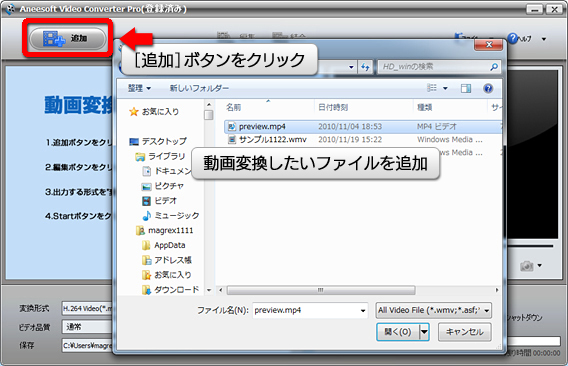Open the snapshot camera dropdown arrow
Screen dimensions: 568x366
click(540, 266)
